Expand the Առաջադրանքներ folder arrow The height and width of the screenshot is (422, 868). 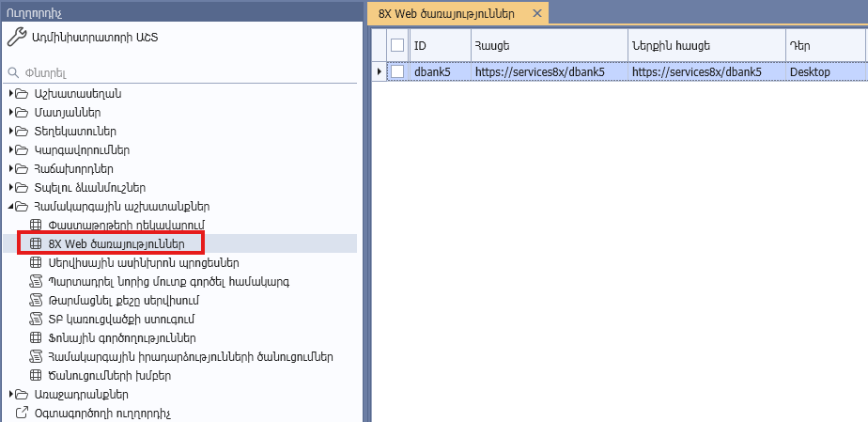(11, 395)
